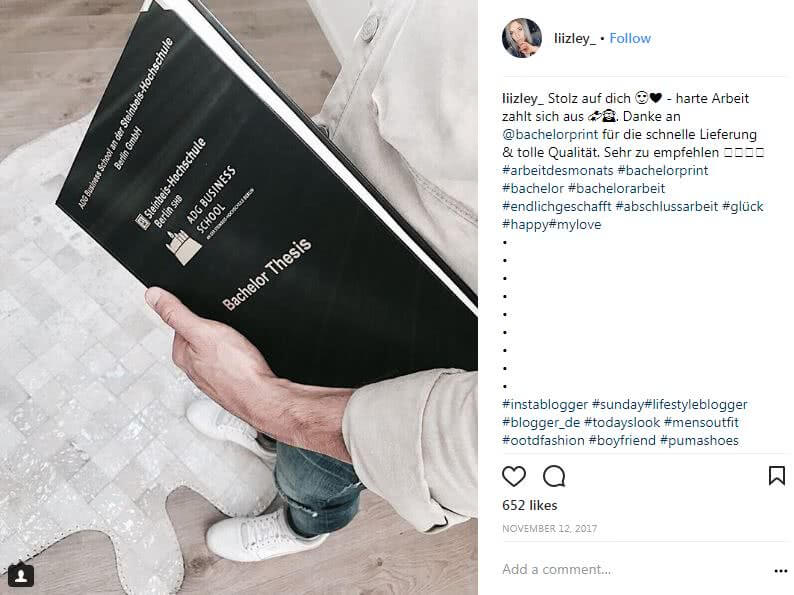This screenshot has height=595, width=794.
Task: Open hashtag #arbeitdesmonats
Action: click(558, 170)
